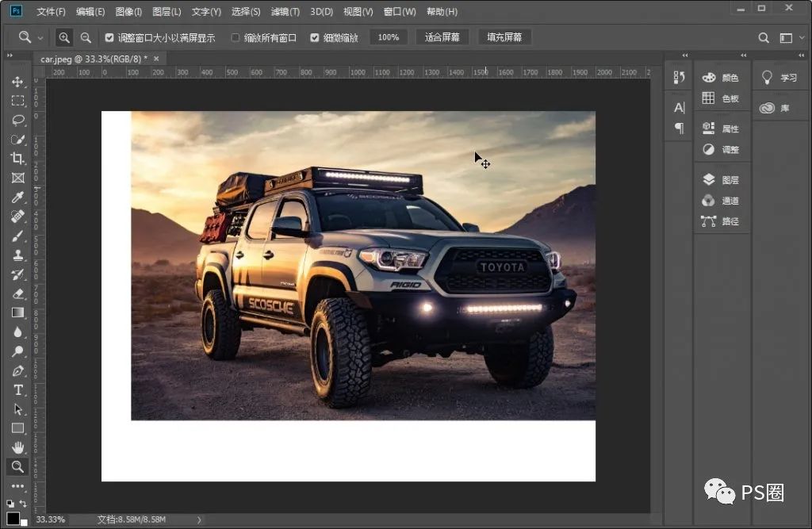Click the 33.33% zoom level field
This screenshot has height=529, width=812.
click(x=51, y=519)
